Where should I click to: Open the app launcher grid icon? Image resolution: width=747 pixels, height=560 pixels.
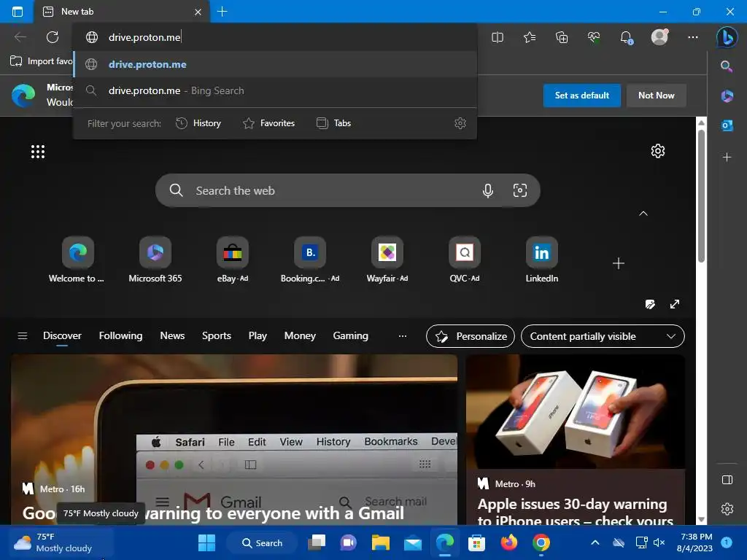tap(38, 152)
